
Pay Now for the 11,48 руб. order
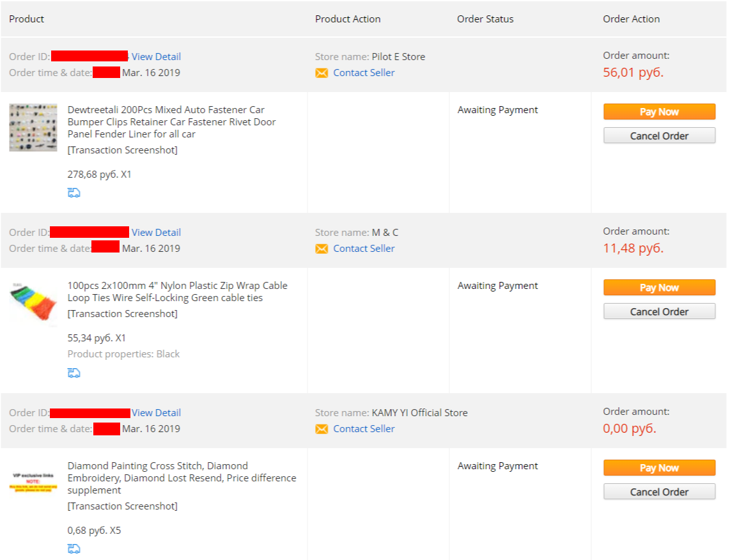[x=660, y=288]
